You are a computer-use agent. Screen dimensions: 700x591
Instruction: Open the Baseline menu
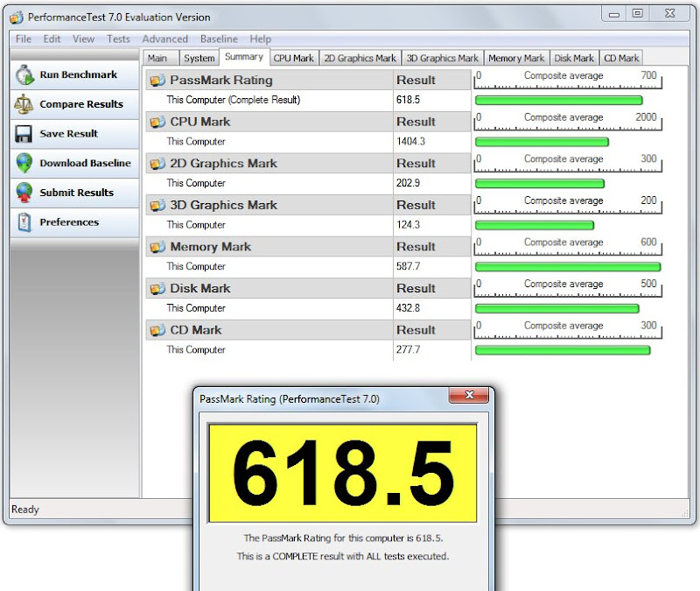click(x=219, y=39)
